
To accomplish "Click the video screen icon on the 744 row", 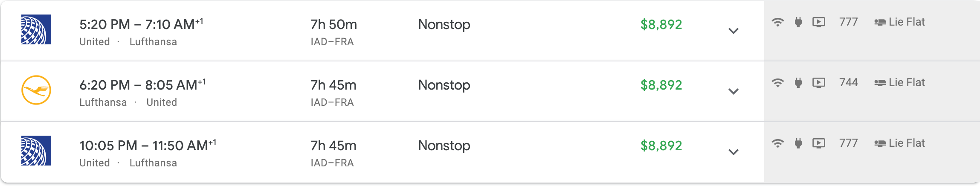I will tap(818, 83).
